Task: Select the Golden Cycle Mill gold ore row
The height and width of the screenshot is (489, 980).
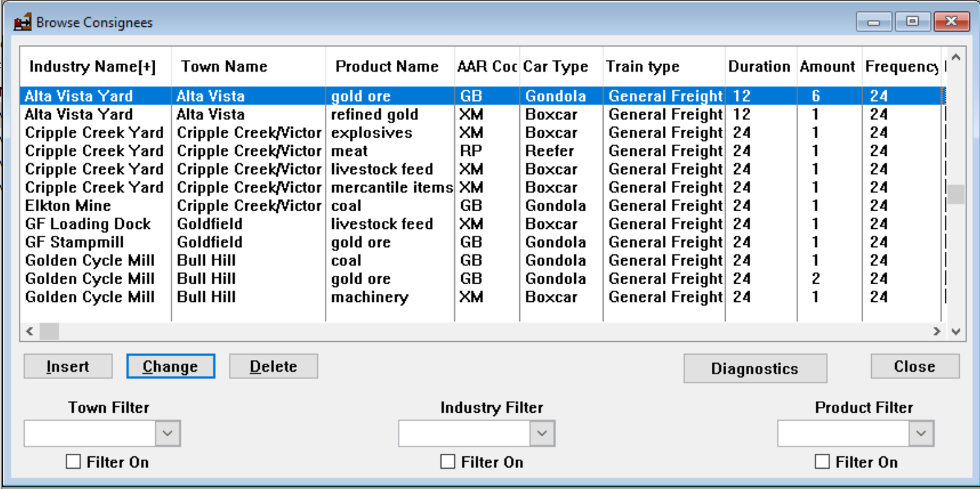Action: tap(483, 278)
